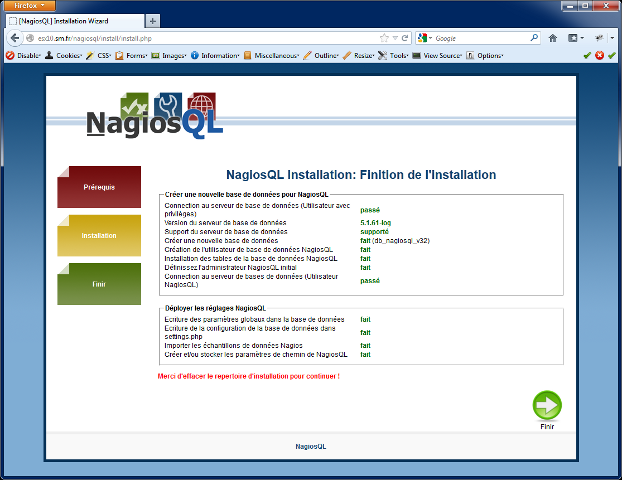Select the Prérequis step
Screen dimensions: 622x480
pos(99,187)
